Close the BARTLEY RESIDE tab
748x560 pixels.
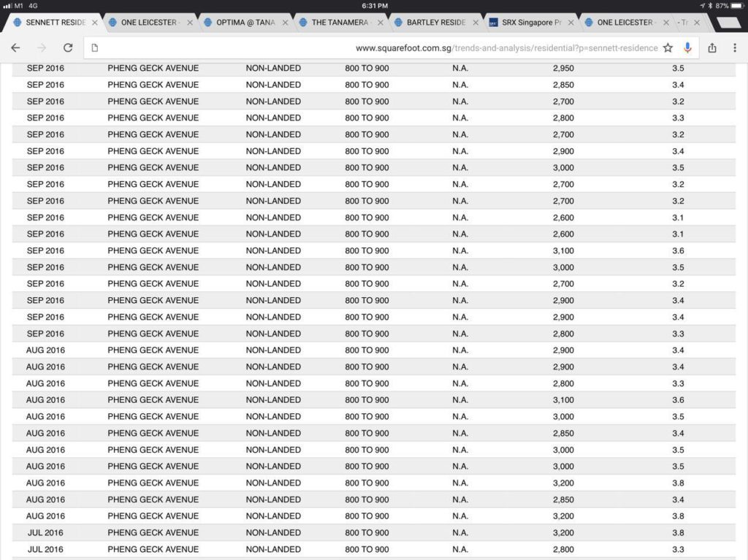(x=476, y=23)
